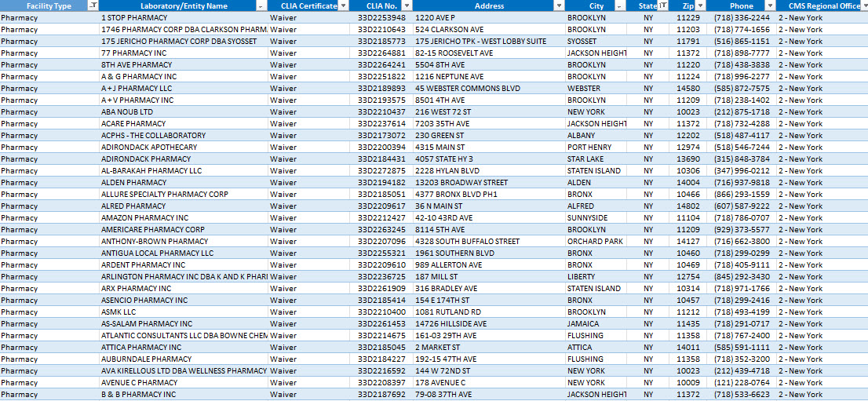Select the cell 'ADIRONDACK APOTHECARY'
This screenshot has height=401, width=868.
(184, 148)
